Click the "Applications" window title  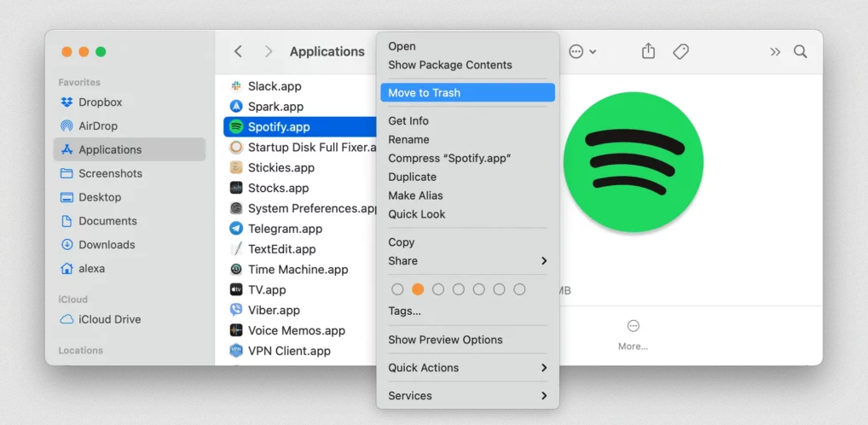[x=327, y=51]
